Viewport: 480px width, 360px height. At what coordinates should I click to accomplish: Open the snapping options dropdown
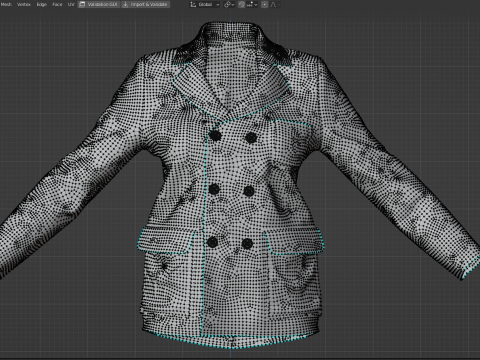click(x=252, y=4)
